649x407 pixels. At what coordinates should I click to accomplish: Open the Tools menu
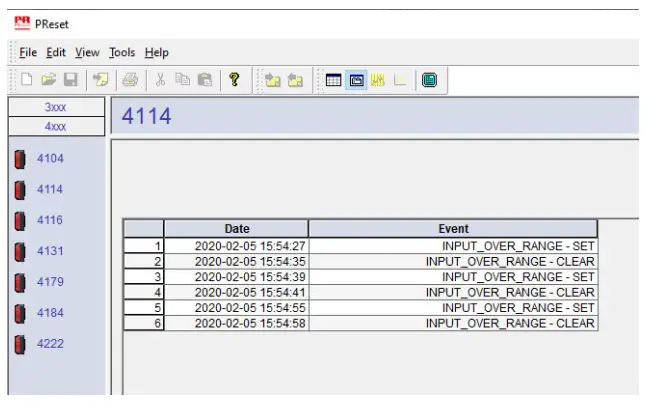coord(122,53)
